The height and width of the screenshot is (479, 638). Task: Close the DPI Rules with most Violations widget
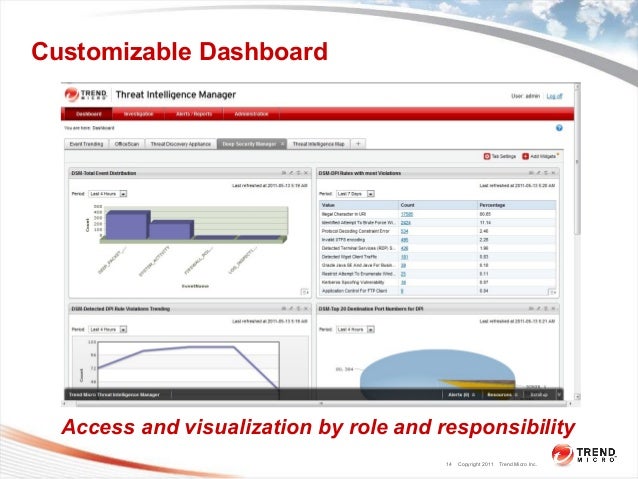point(553,173)
